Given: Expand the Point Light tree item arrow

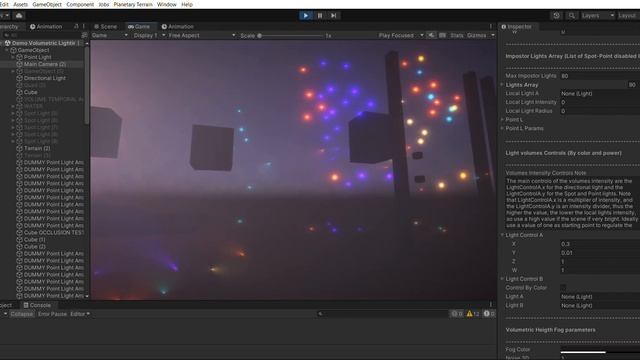Looking at the screenshot, I should point(13,57).
